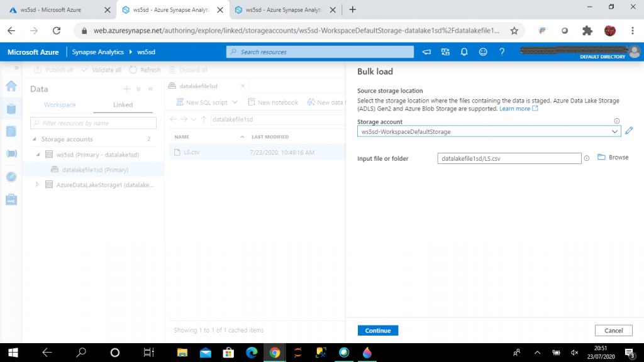Expand the left navigation sidebar chevrons
Viewport: 644px width, 362px height.
(16, 68)
